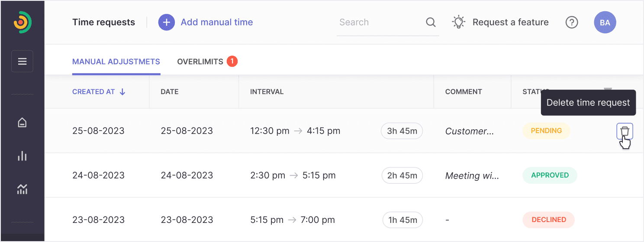644x242 pixels.
Task: Open the BA user avatar menu
Action: tap(605, 22)
